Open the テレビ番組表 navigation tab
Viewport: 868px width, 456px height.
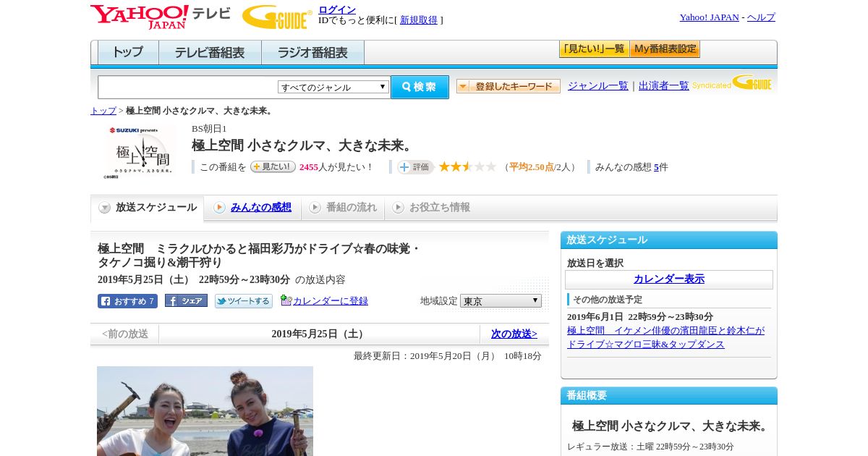210,53
